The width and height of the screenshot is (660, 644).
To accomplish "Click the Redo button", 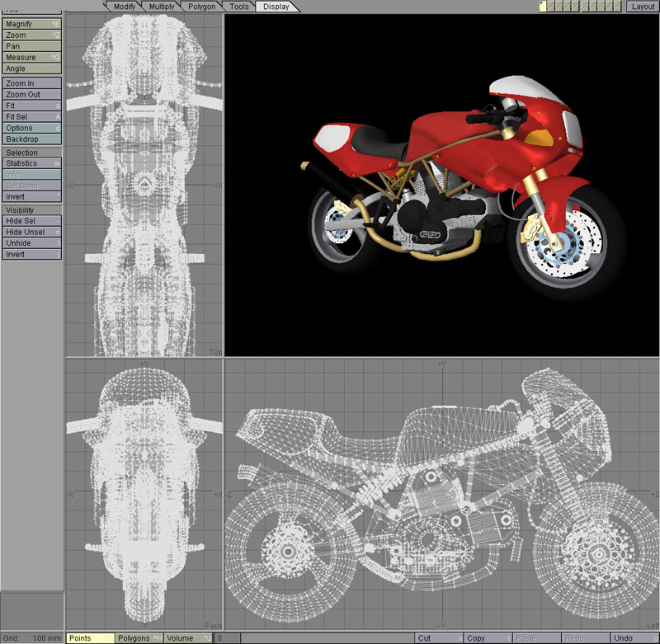I will (x=586, y=638).
